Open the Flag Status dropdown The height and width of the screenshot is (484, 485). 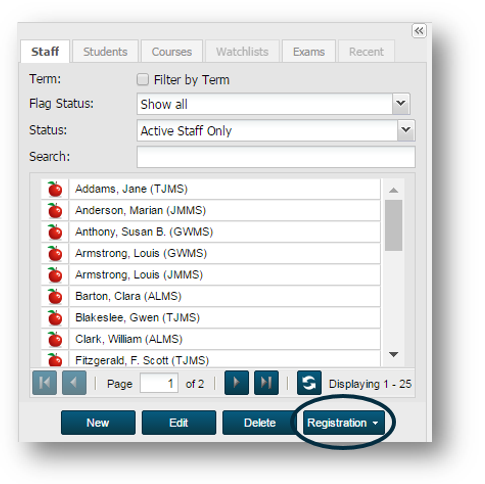point(401,104)
